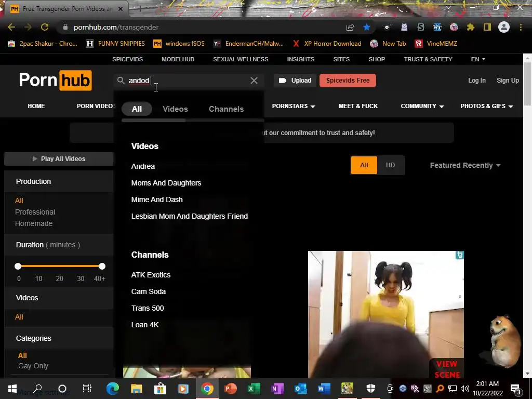View site info via the padlock icon
The height and width of the screenshot is (399, 532).
(x=65, y=27)
